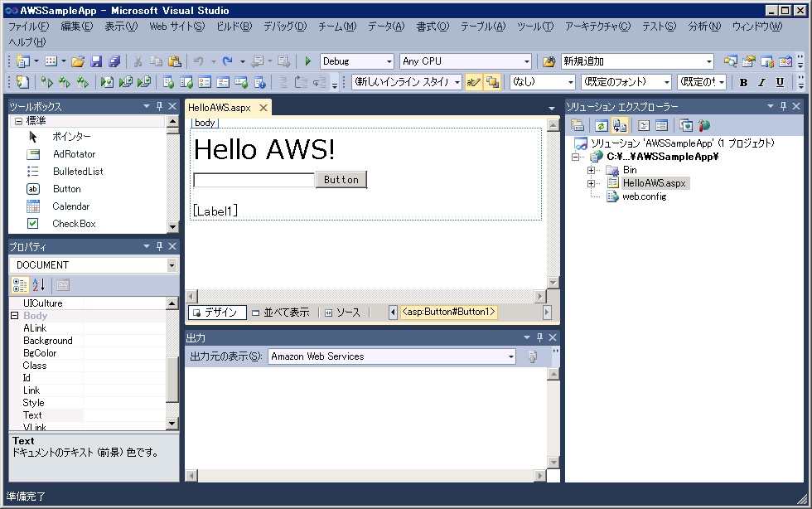Select the デザイン view tab
812x509 pixels.
pyautogui.click(x=216, y=313)
